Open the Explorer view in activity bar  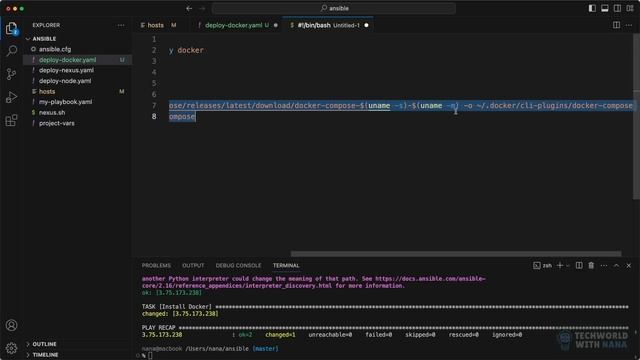point(11,29)
